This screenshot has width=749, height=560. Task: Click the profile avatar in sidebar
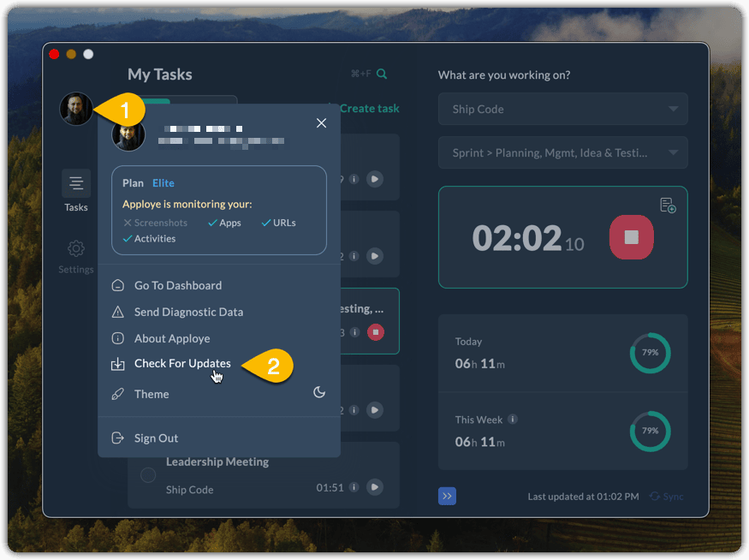pyautogui.click(x=75, y=109)
